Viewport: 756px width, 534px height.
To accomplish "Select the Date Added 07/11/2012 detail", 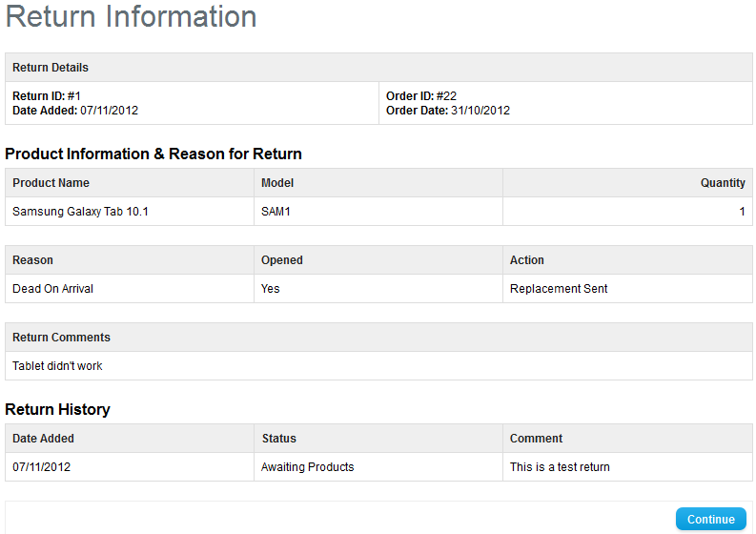I will (75, 111).
